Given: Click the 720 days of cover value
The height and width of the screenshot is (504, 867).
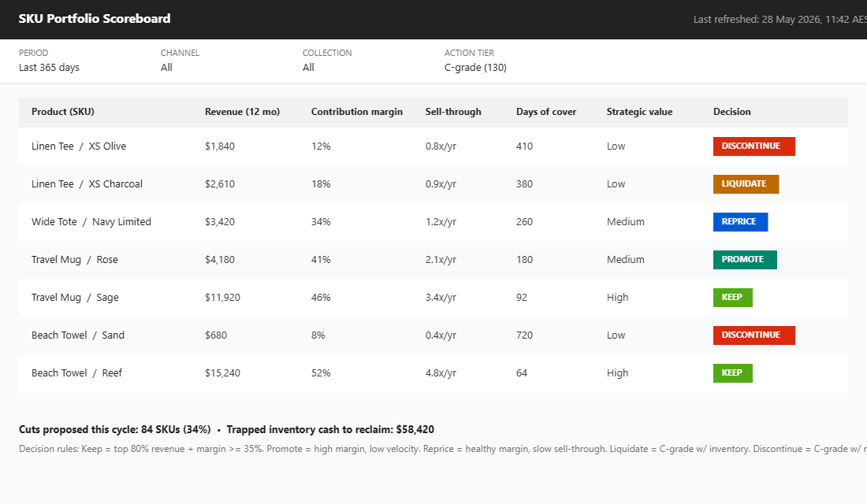Looking at the screenshot, I should pos(524,335).
